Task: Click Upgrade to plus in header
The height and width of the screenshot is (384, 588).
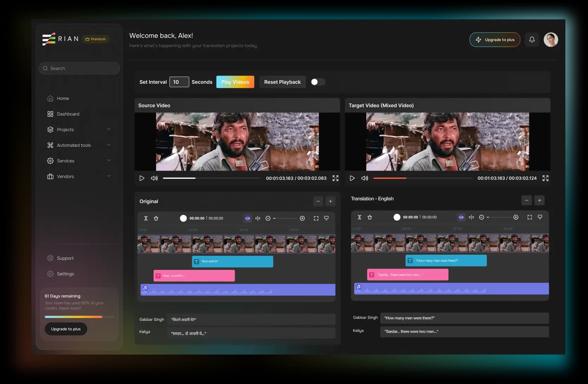Action: [495, 40]
